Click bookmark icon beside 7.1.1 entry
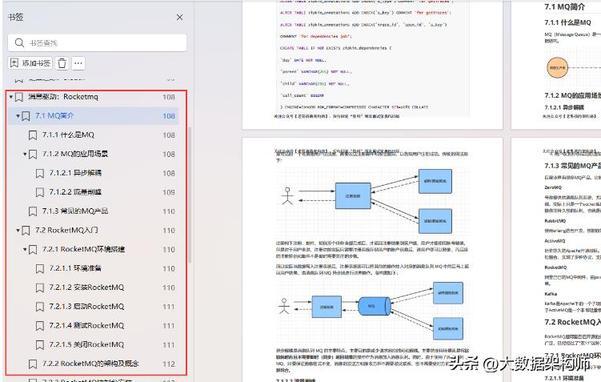The image size is (601, 382). (33, 135)
